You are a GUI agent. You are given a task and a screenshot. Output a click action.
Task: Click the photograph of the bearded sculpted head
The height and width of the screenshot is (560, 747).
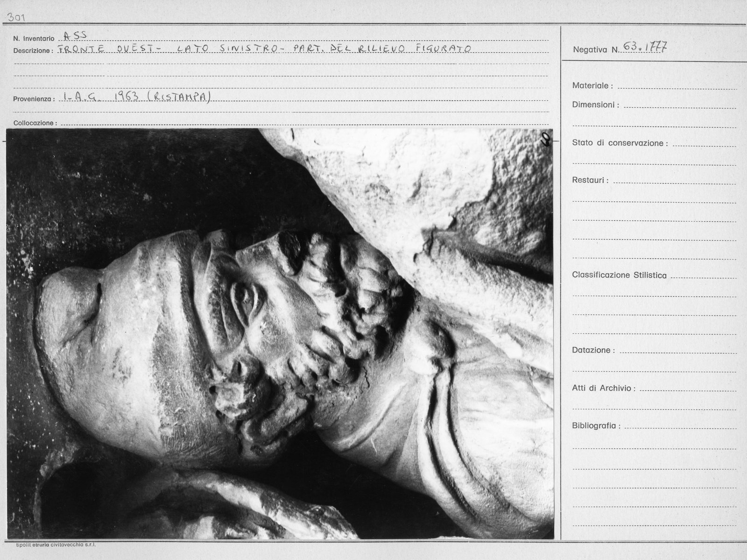point(280,334)
